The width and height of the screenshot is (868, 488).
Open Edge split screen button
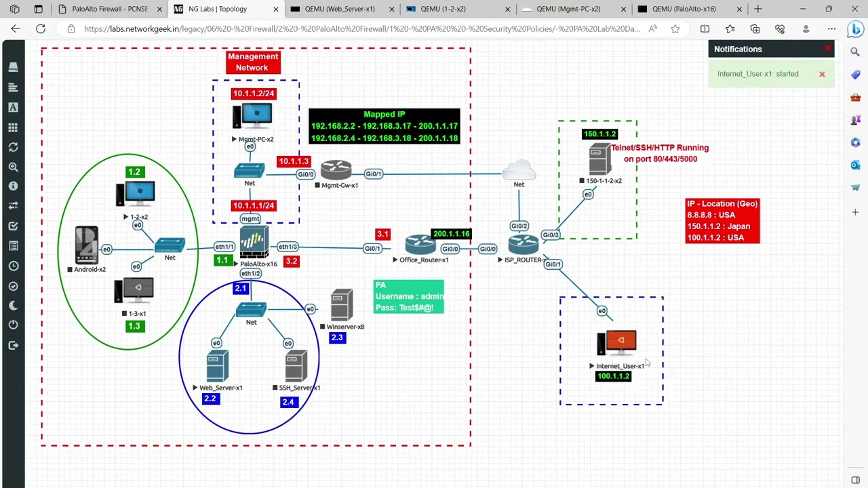click(x=705, y=29)
